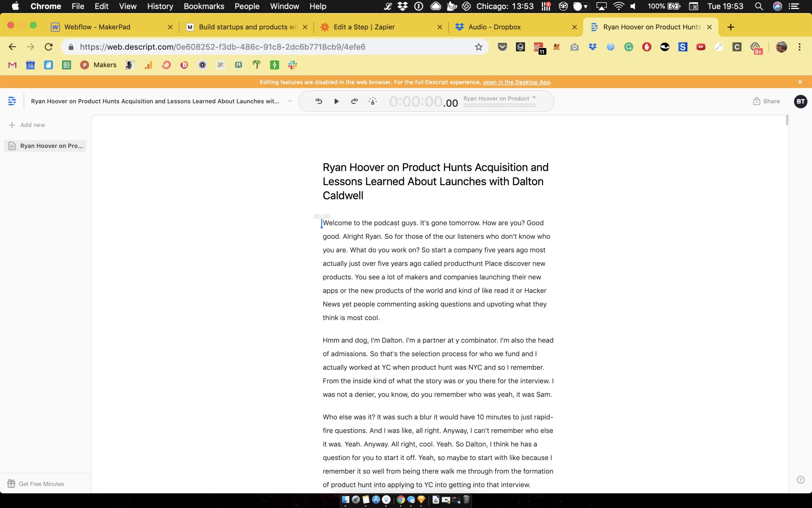
Task: Click the transcript scrollbar thumb
Action: (x=787, y=120)
